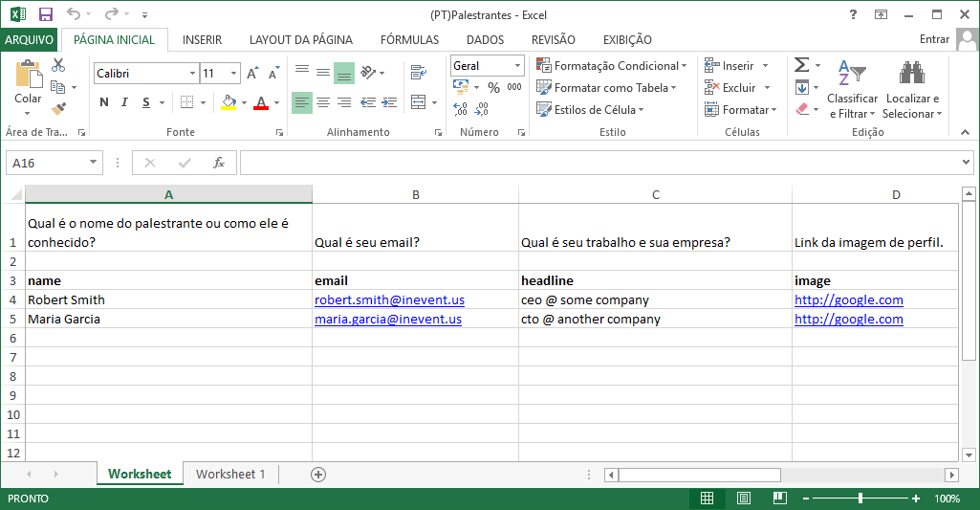Screen dimensions: 980x510
Task: Apply yellow fill color bucket
Action: pyautogui.click(x=229, y=102)
